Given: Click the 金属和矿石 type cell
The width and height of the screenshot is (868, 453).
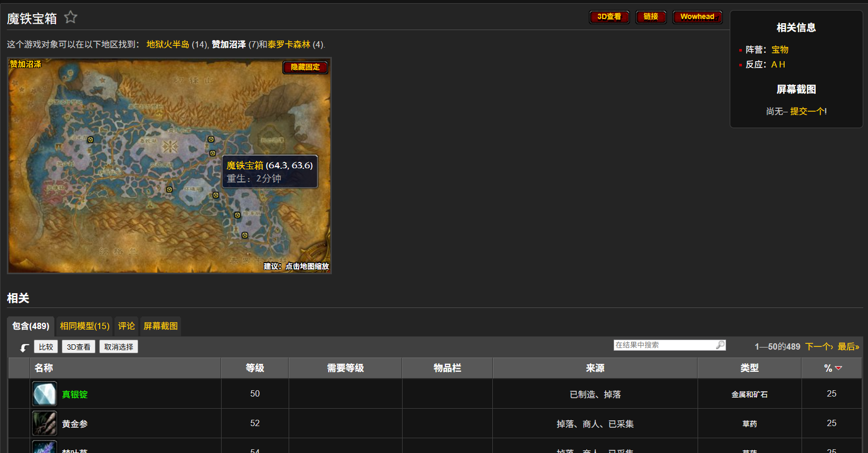Looking at the screenshot, I should [749, 394].
